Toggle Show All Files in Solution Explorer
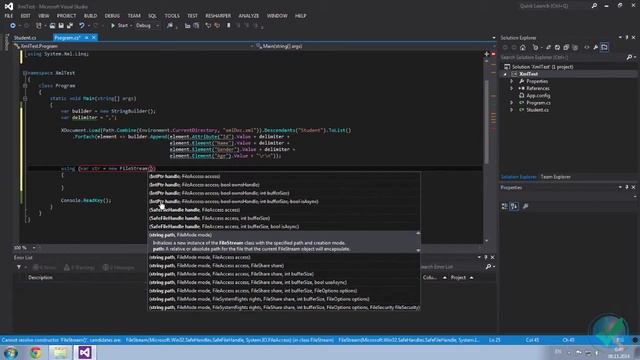 575,47
